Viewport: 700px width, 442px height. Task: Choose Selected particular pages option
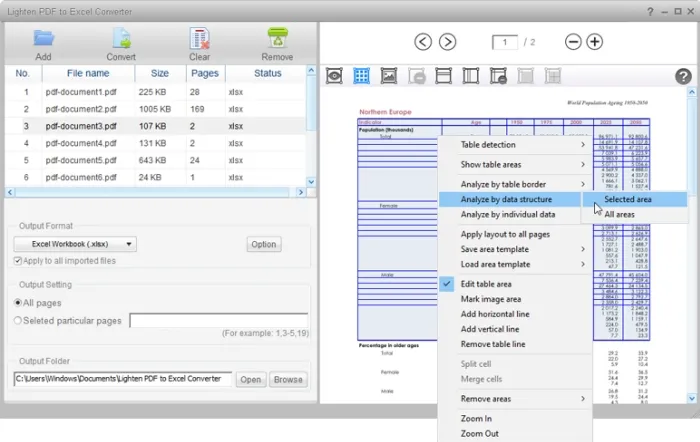tap(19, 320)
